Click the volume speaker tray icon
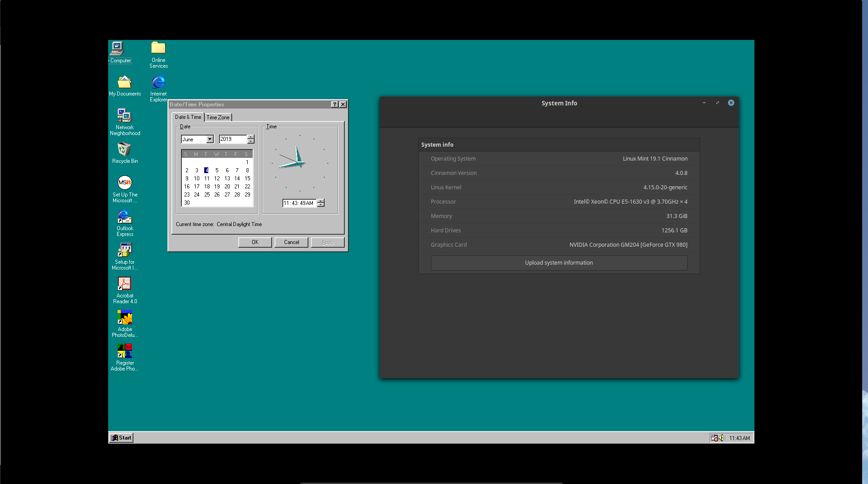 tap(722, 438)
